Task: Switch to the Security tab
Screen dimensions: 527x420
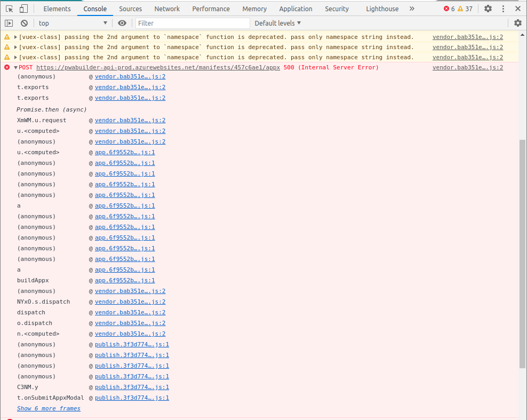Action: [337, 9]
